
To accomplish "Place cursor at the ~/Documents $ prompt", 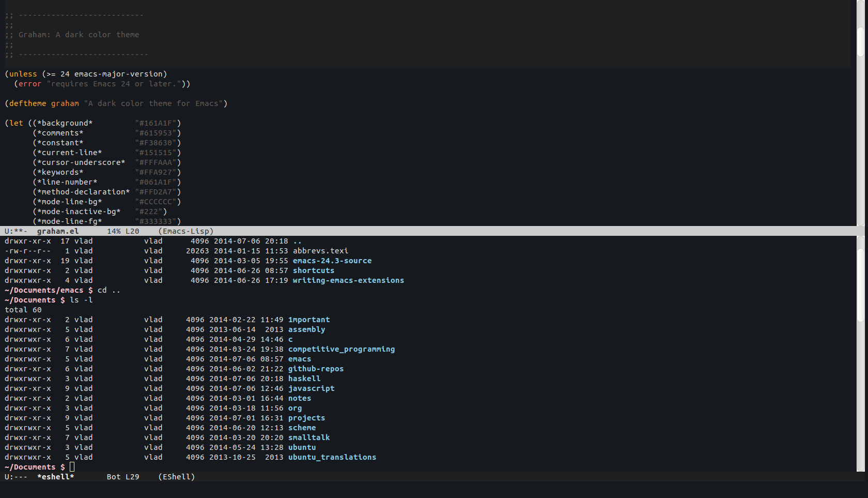I will [x=72, y=467].
